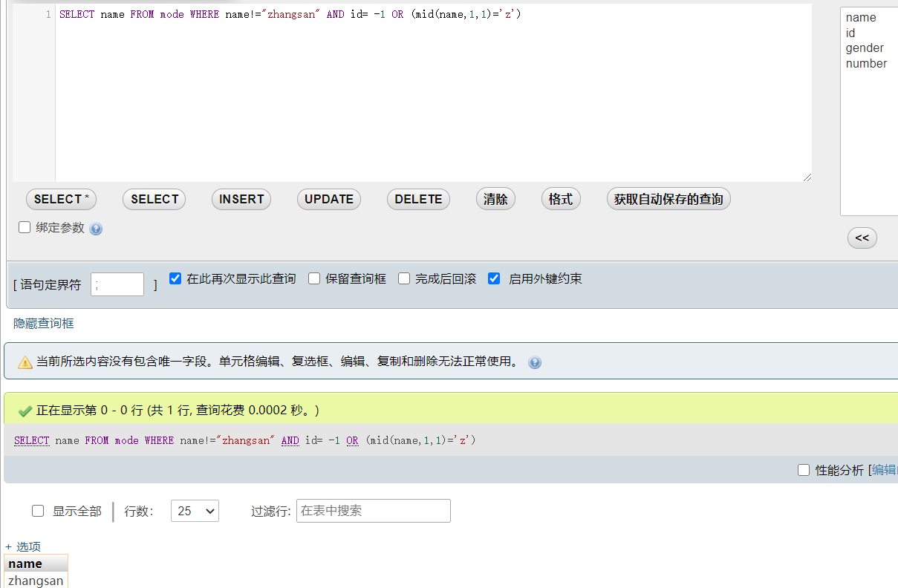This screenshot has height=588, width=898.
Task: Enable the 保留查询框 checkbox
Action: coord(314,278)
